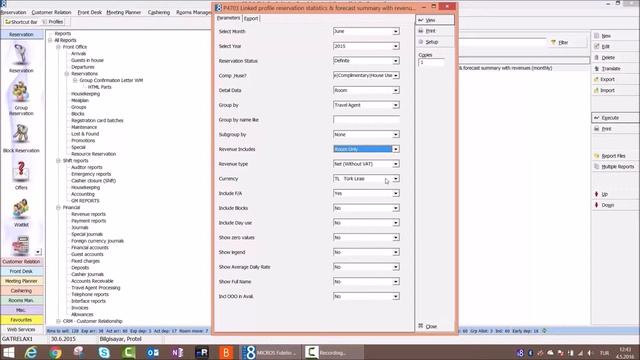Select Travel Agent Processing tree item
Image resolution: width=640 pixels, height=360 pixels.
[x=96, y=287]
